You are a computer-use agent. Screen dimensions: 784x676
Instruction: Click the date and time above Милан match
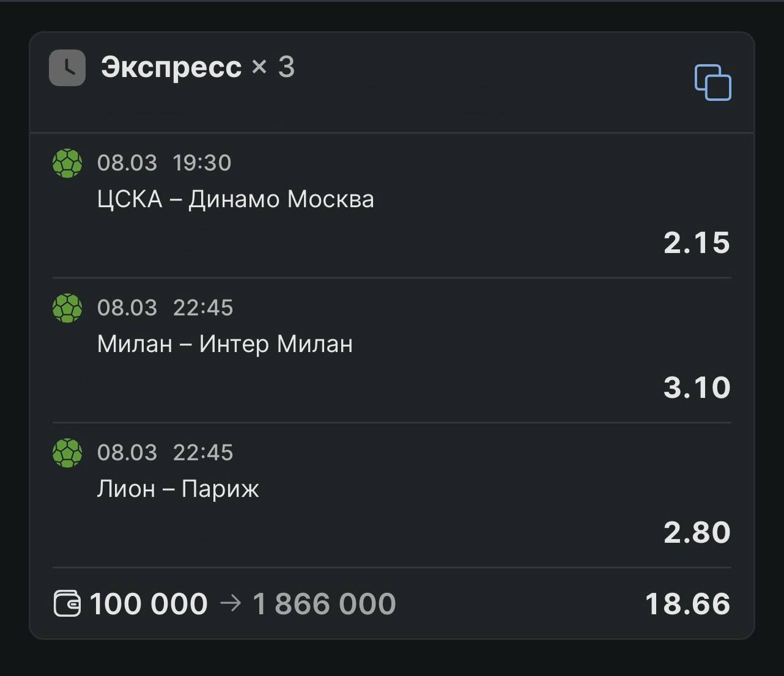165,308
